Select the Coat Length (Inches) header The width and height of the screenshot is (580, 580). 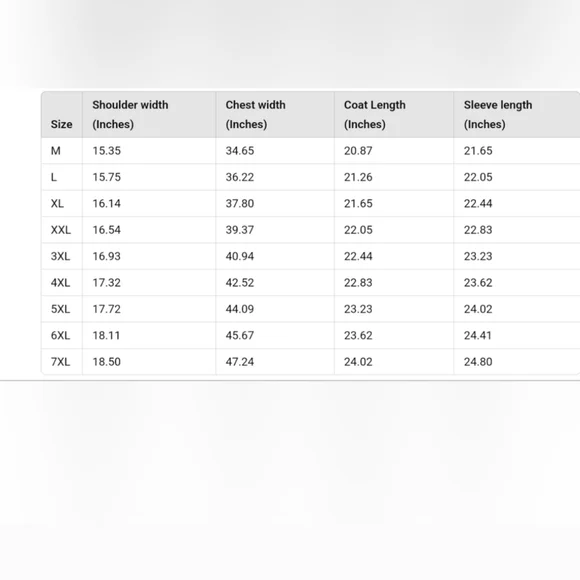[x=375, y=115]
